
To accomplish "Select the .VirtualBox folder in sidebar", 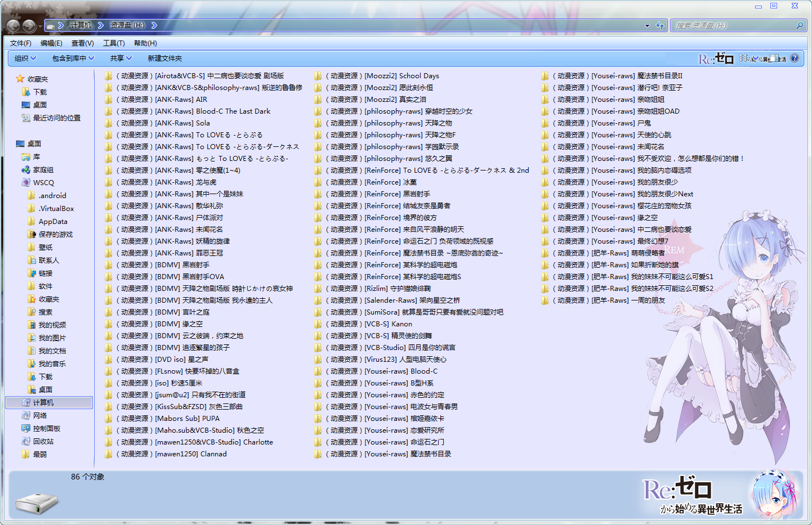I will [51, 209].
